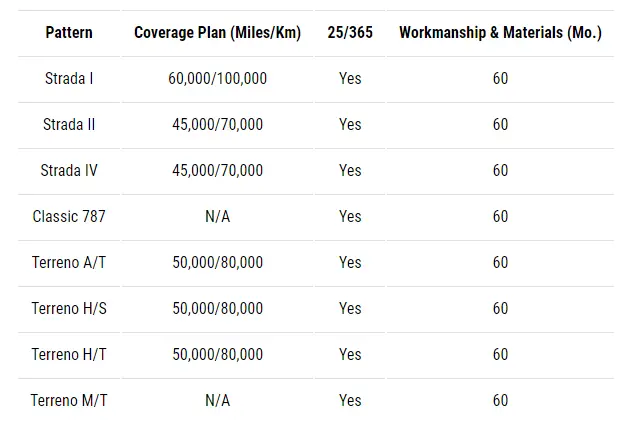Viewport: 633px width, 432px height.
Task: Select the Coverage Plan (Miles/Km) header
Action: pos(218,33)
